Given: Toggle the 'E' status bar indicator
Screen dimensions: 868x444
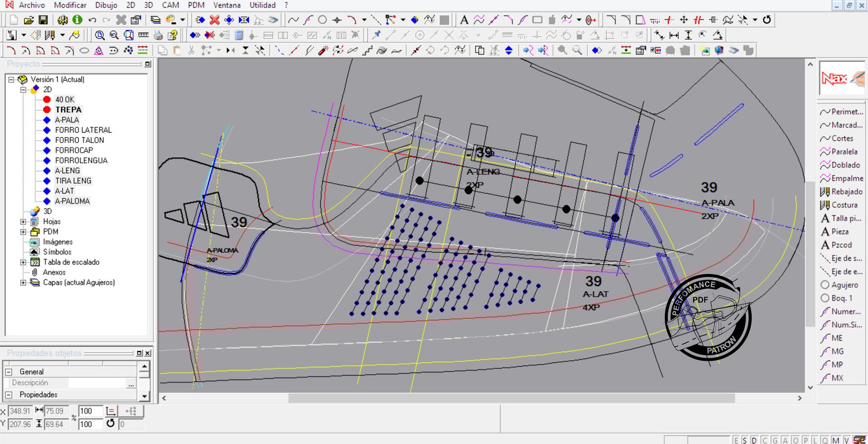Looking at the screenshot, I should coord(736,440).
